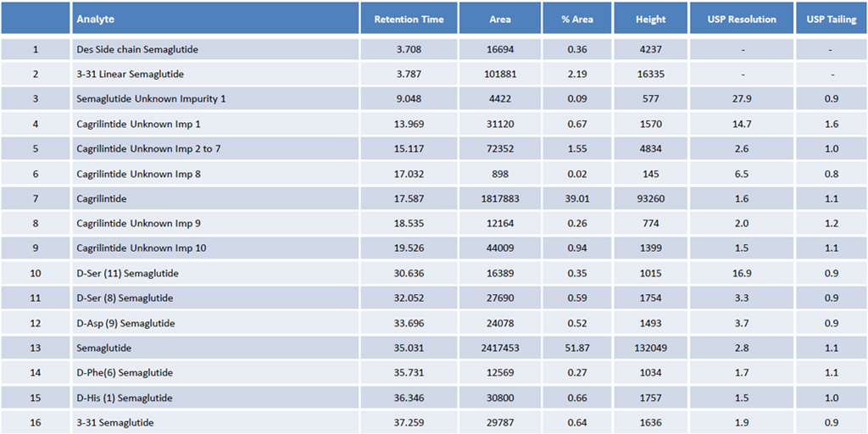Viewport: 868px width, 434px height.
Task: Click the Analyte column header
Action: pyautogui.click(x=95, y=19)
